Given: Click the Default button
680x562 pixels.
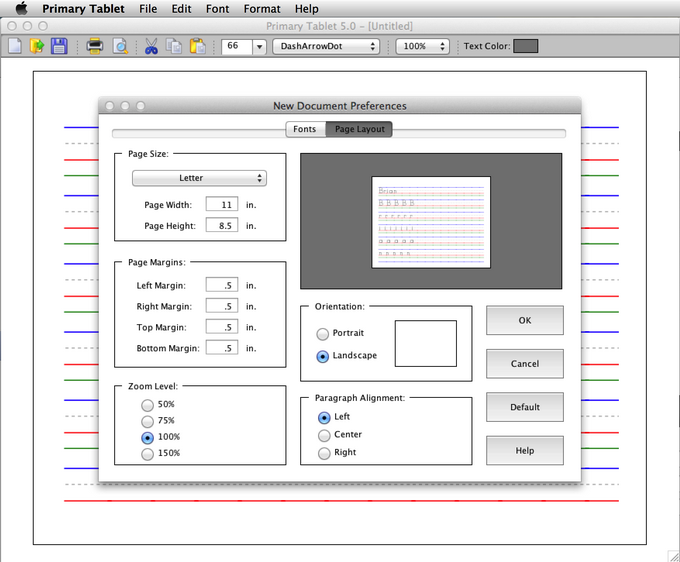Looking at the screenshot, I should tap(524, 407).
